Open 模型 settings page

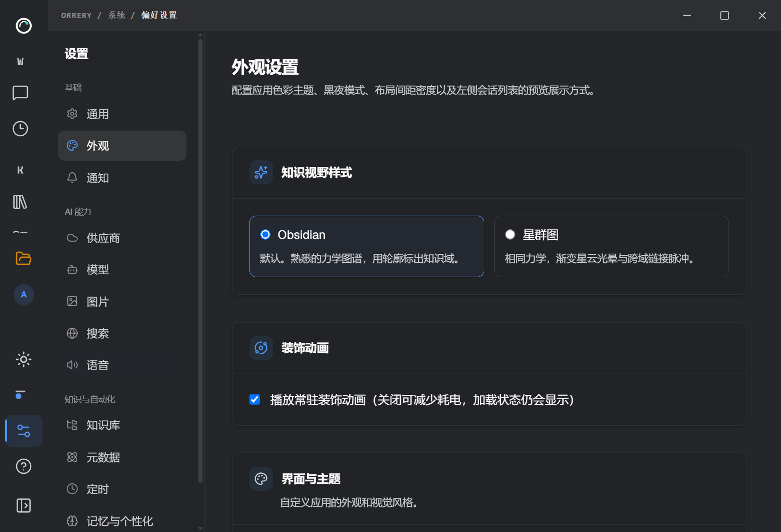click(122, 270)
